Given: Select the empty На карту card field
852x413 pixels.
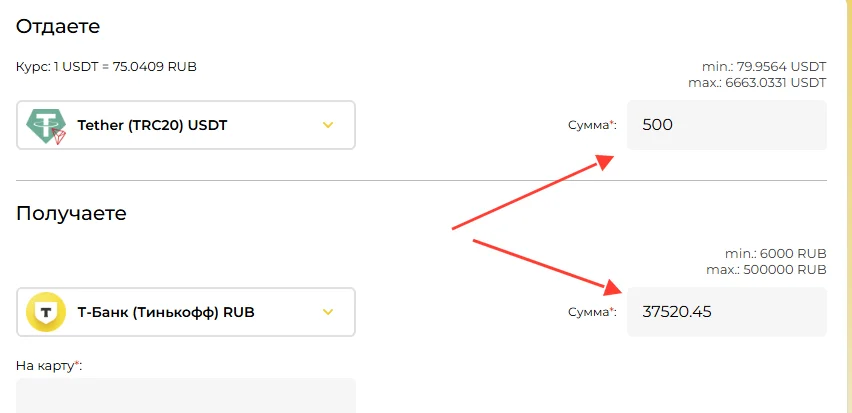Looking at the screenshot, I should coord(186,396).
